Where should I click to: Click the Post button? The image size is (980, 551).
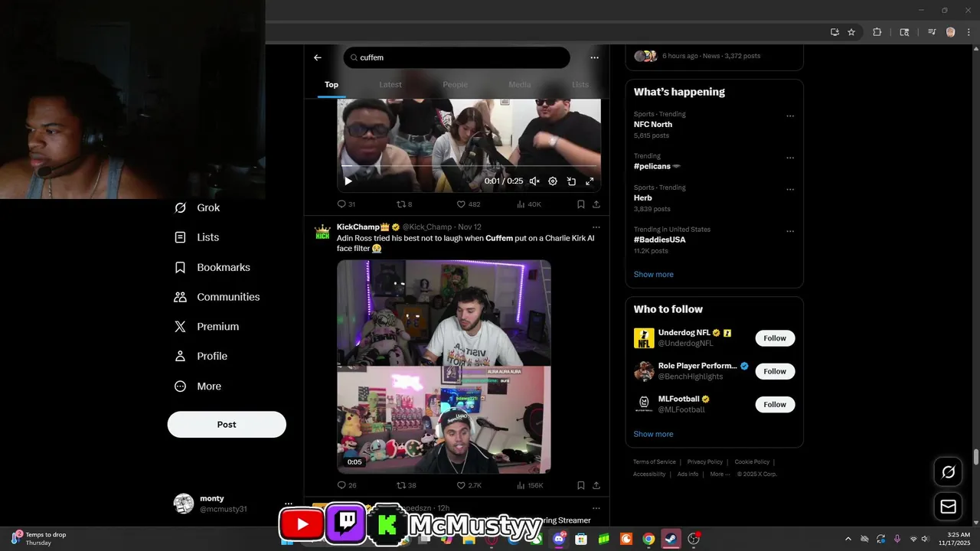tap(227, 425)
